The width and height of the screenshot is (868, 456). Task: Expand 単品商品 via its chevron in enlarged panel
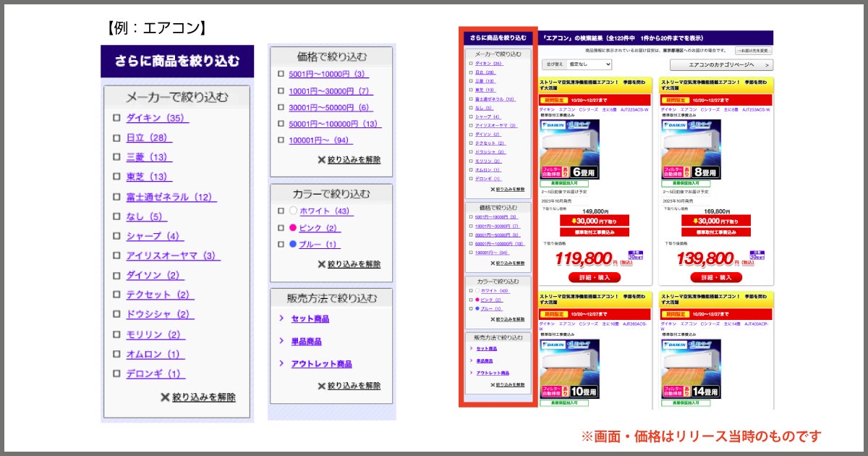click(281, 341)
